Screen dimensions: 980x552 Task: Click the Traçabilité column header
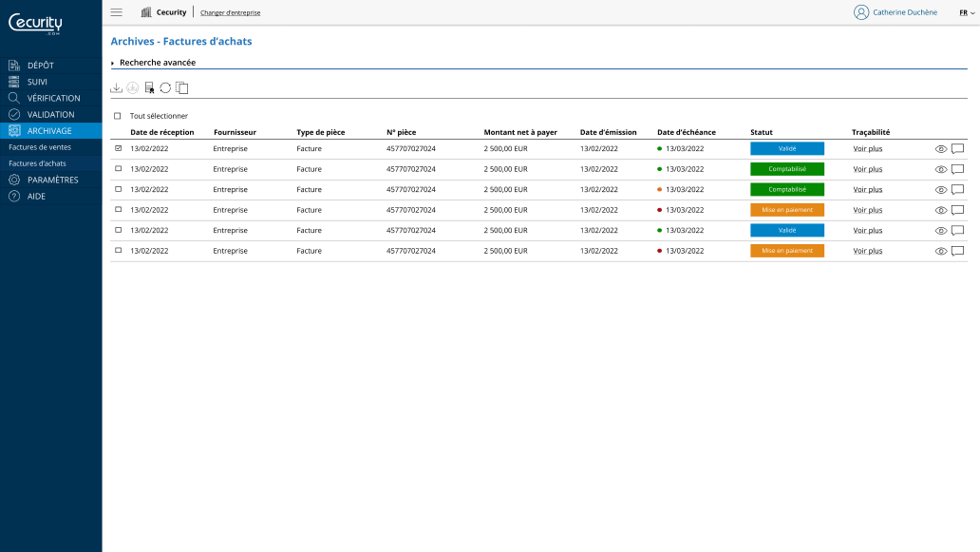(x=871, y=132)
